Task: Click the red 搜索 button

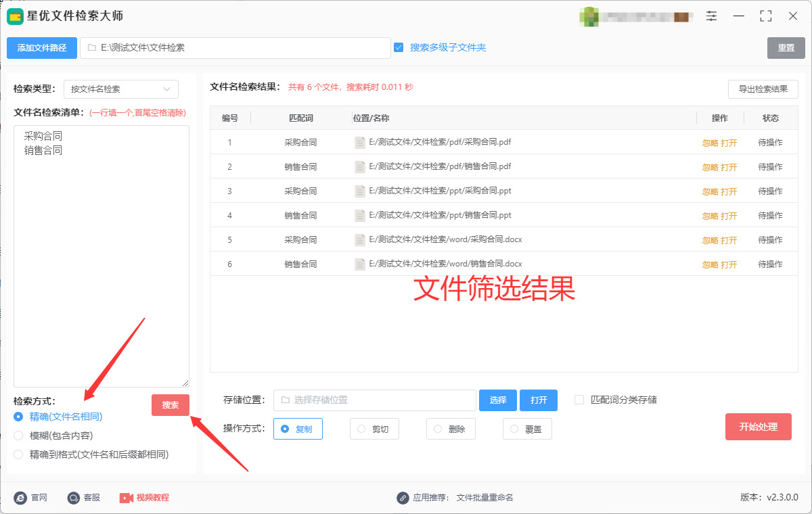Action: click(171, 405)
